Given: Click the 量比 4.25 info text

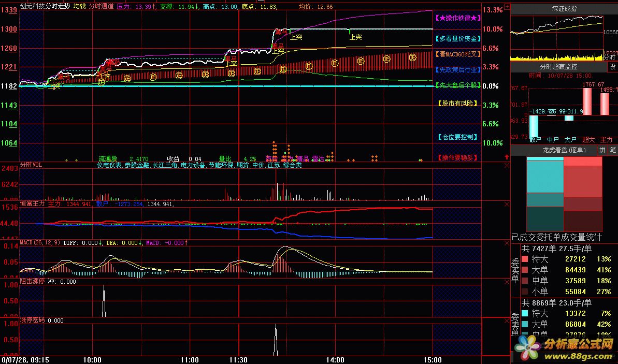Looking at the screenshot, I should coord(238,159).
